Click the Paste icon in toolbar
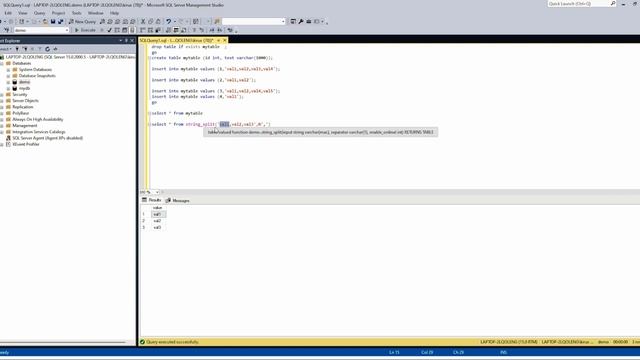Image resolution: width=640 pixels, height=360 pixels. pyautogui.click(x=158, y=21)
